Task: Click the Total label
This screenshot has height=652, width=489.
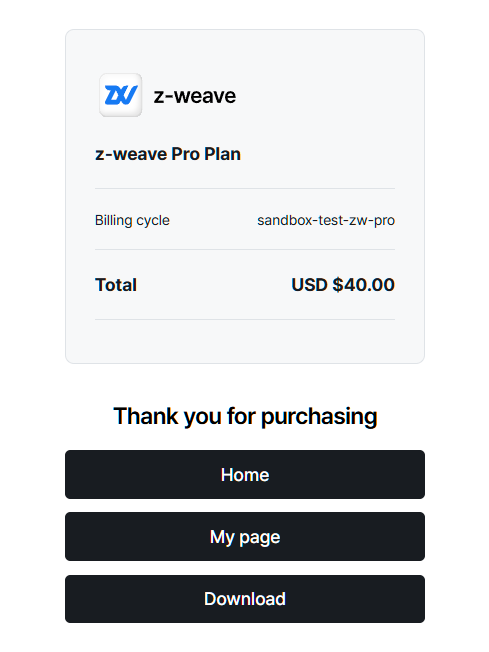Action: pyautogui.click(x=116, y=285)
